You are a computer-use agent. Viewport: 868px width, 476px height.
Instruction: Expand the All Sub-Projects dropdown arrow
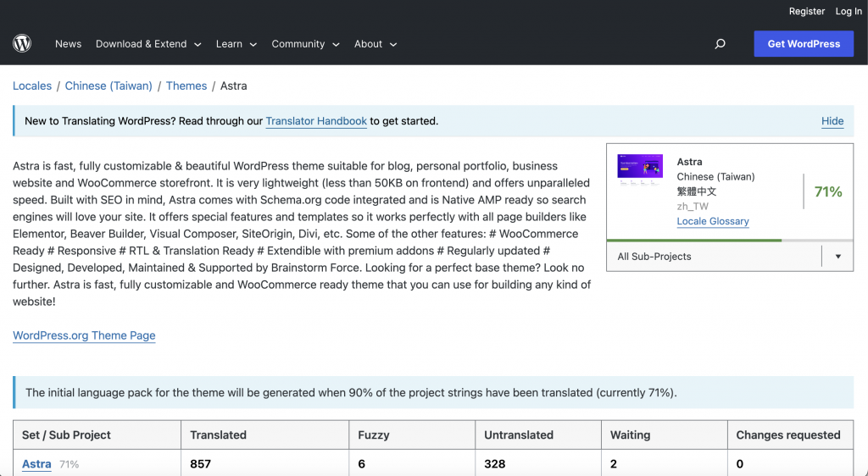(837, 257)
